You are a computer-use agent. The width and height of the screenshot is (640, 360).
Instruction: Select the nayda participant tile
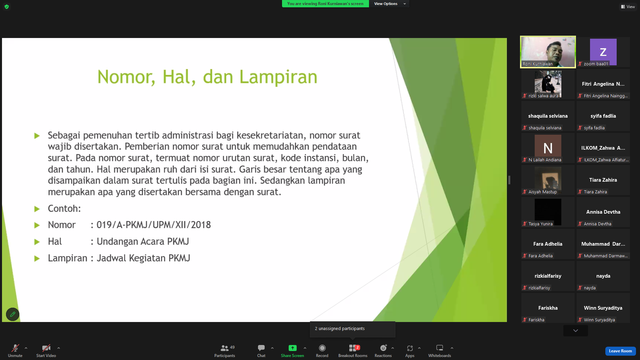(x=603, y=276)
